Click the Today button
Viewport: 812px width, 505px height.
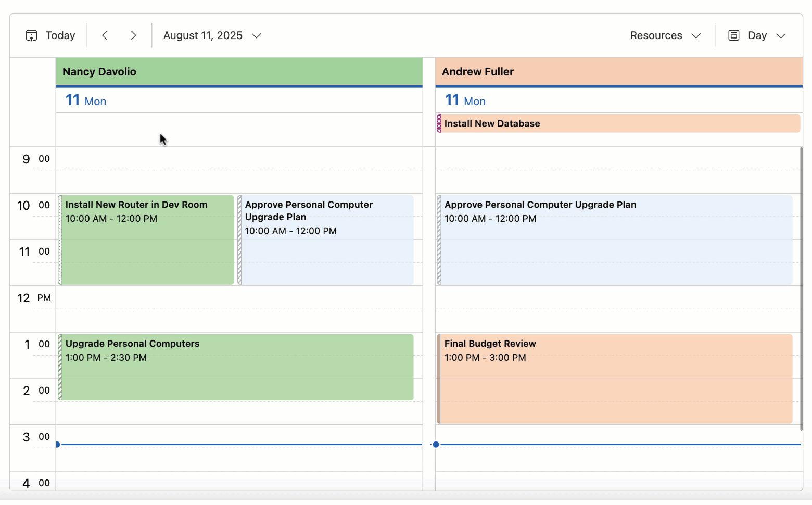60,35
